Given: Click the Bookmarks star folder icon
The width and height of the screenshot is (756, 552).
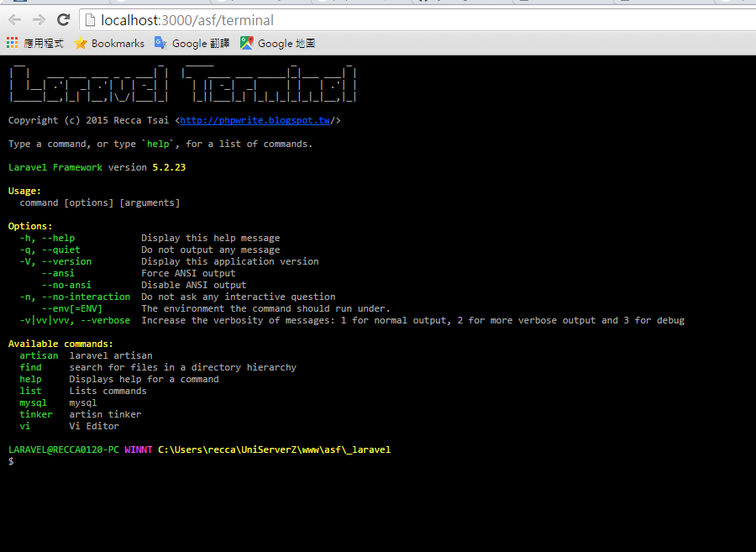Looking at the screenshot, I should (x=81, y=44).
